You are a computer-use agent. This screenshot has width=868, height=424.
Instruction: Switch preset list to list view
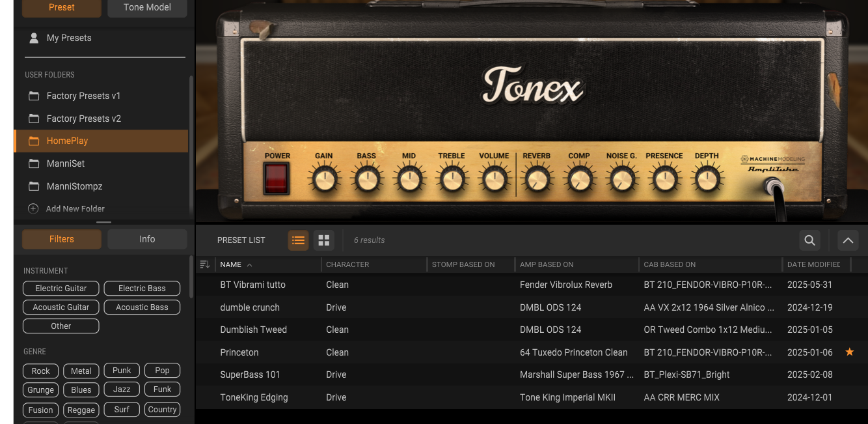(298, 240)
